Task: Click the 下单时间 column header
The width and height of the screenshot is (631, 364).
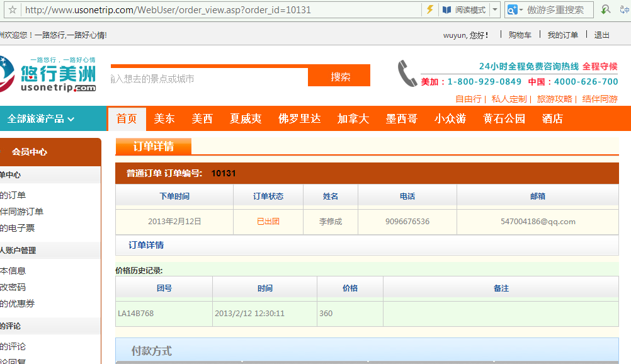Action: coord(174,196)
